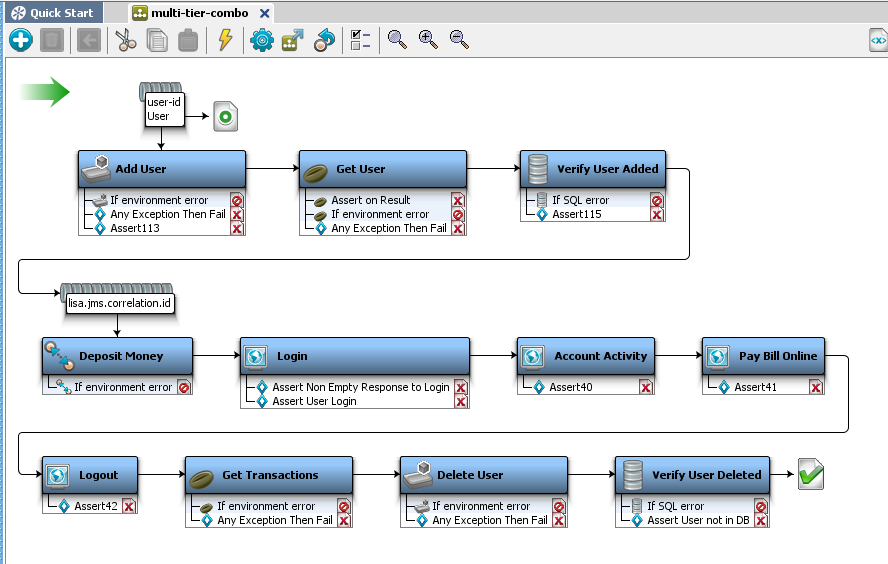The height and width of the screenshot is (564, 888).
Task: Click the zoom in magnifier icon
Action: [x=428, y=40]
